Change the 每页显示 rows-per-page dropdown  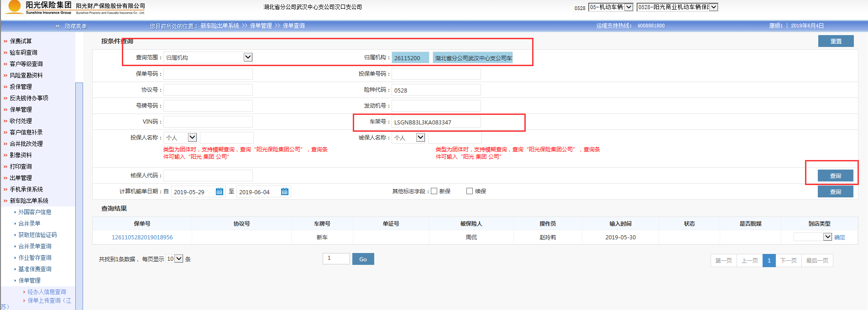174,259
